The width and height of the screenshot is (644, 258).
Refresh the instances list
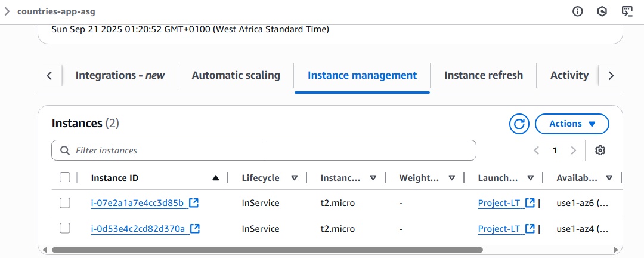519,124
